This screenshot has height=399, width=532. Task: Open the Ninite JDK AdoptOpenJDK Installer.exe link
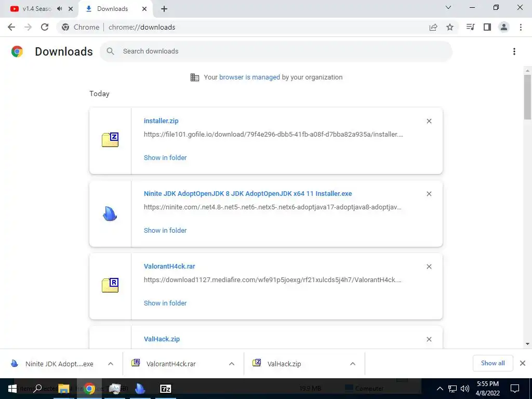pyautogui.click(x=248, y=193)
